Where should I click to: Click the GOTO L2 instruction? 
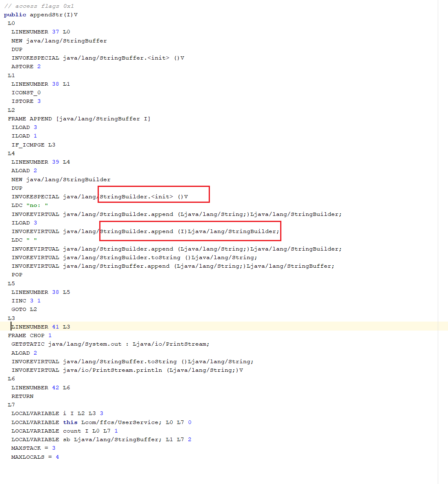(24, 309)
